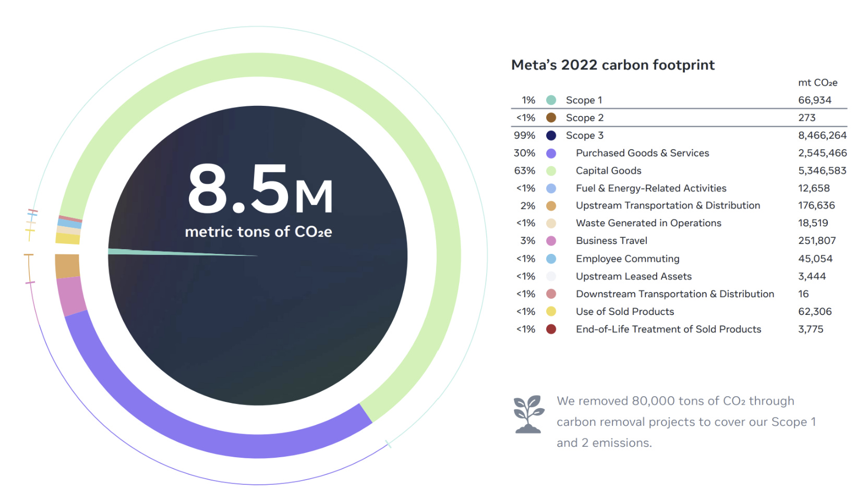Click the value 2,545,466
This screenshot has width=868, height=489.
click(823, 153)
